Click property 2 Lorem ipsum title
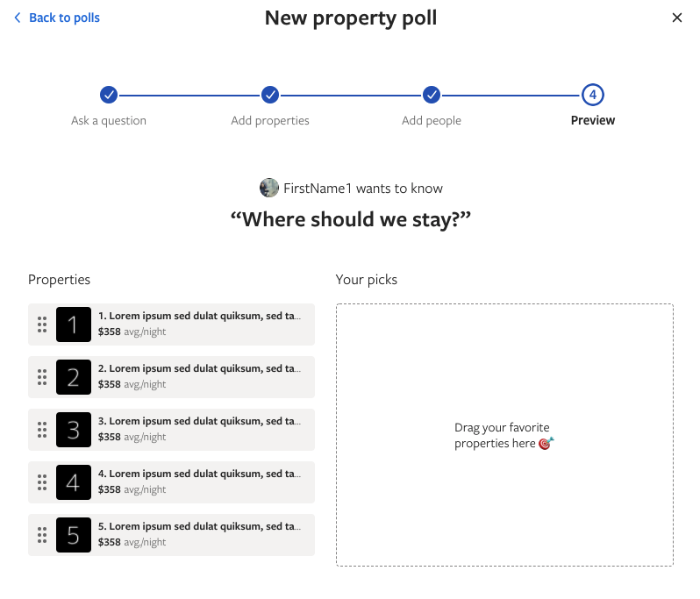Screen dimensions: 700x599 tap(199, 368)
